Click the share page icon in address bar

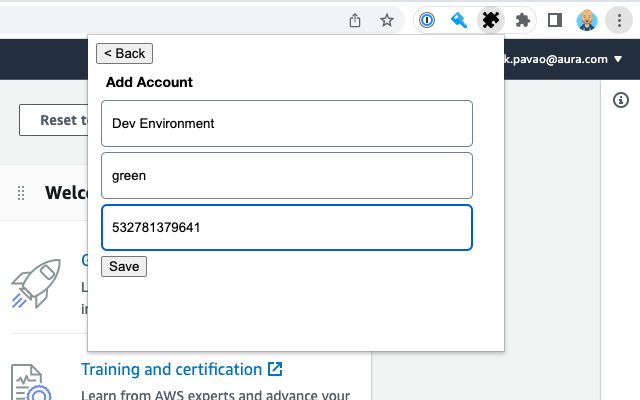[355, 20]
